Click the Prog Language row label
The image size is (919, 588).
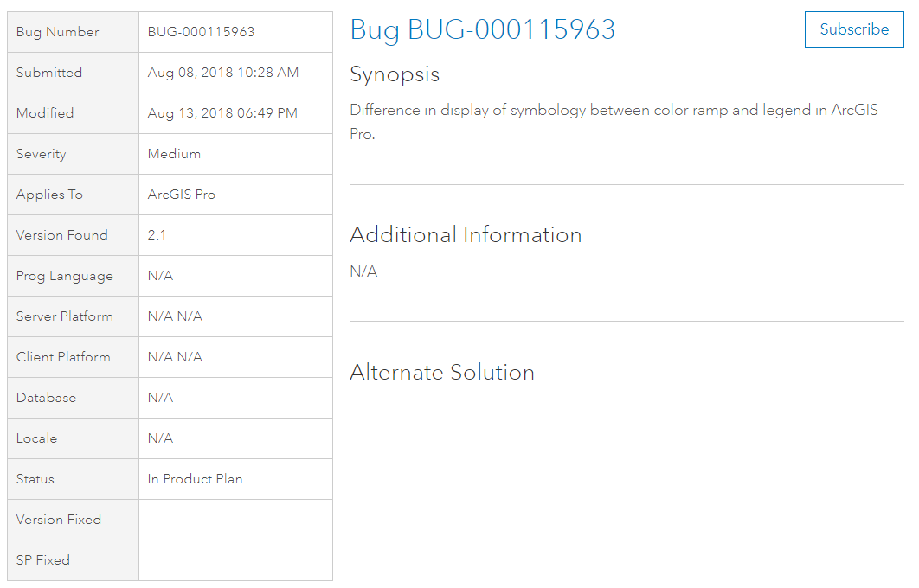(x=64, y=276)
